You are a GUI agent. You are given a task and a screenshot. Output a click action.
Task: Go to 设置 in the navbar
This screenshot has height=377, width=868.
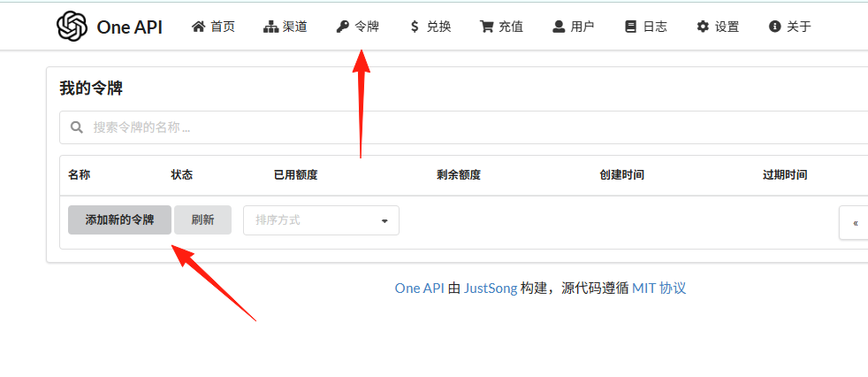pos(718,26)
